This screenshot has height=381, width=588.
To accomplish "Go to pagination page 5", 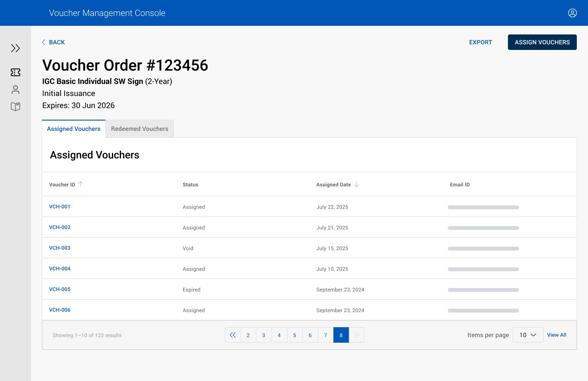I will (295, 335).
